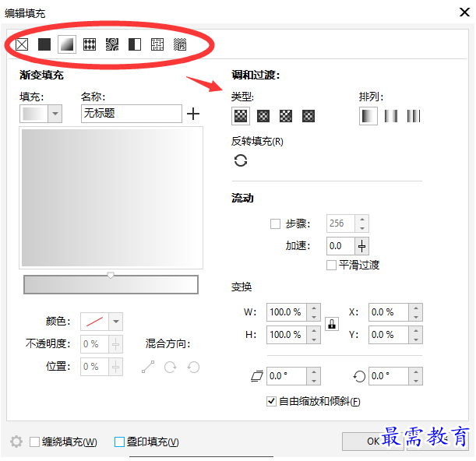Click the plus icon to save fill
476x461 pixels.
pos(193,114)
